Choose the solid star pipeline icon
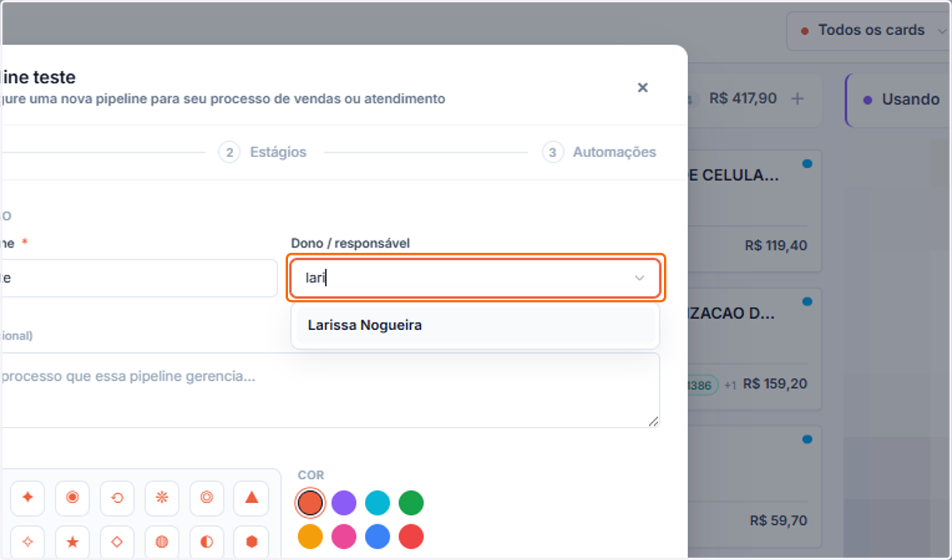The height and width of the screenshot is (560, 952). 72,543
